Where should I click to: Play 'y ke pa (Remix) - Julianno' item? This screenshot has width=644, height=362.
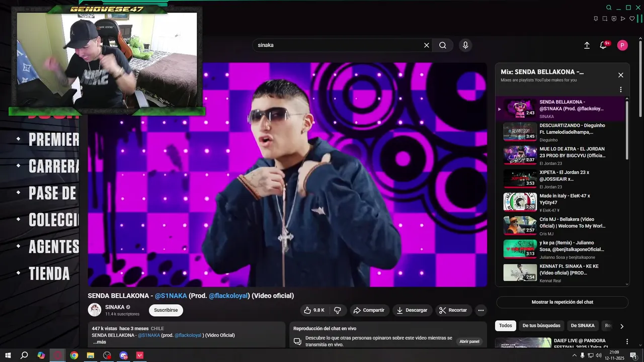561,249
